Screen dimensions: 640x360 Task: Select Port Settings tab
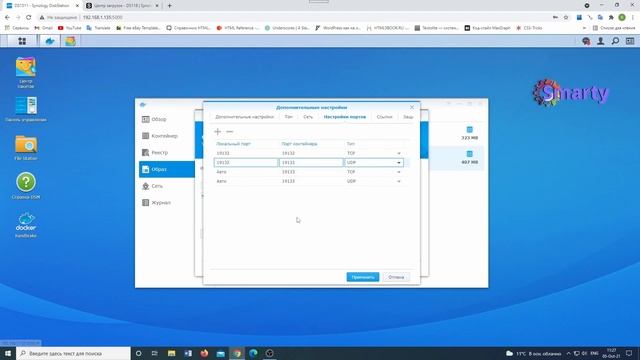(x=344, y=117)
